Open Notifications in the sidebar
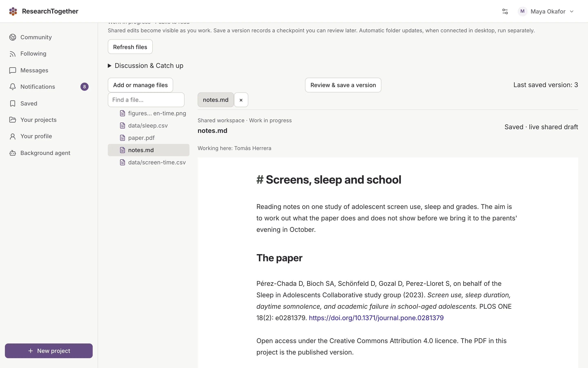The width and height of the screenshot is (588, 368). [x=49, y=87]
